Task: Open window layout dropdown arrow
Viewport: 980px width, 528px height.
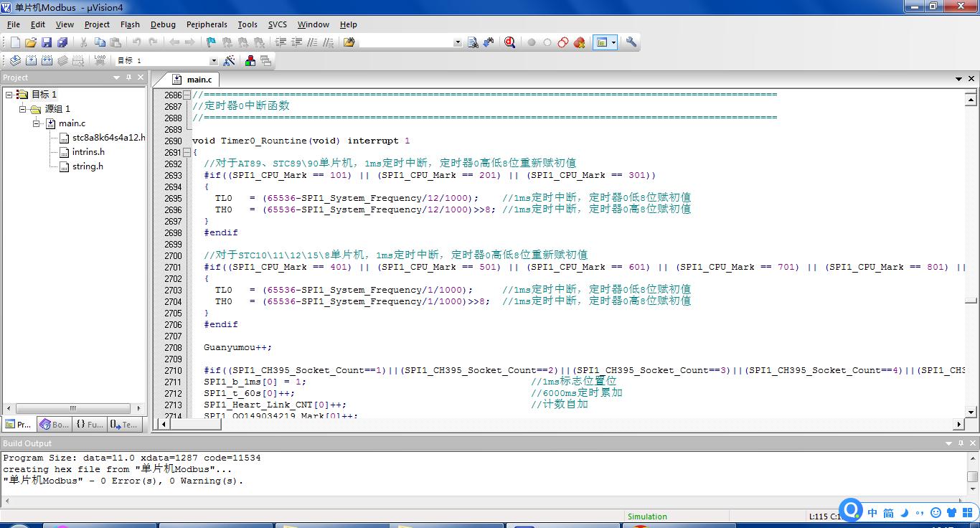Action: click(x=613, y=42)
